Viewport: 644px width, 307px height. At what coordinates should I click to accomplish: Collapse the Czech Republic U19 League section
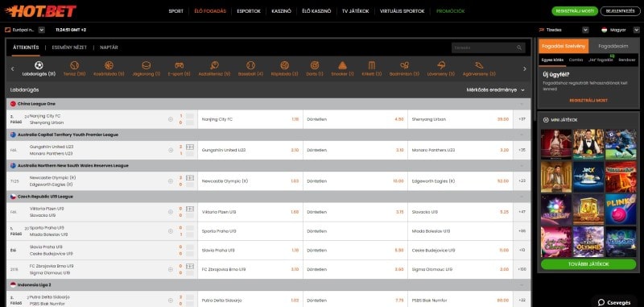[x=522, y=197]
